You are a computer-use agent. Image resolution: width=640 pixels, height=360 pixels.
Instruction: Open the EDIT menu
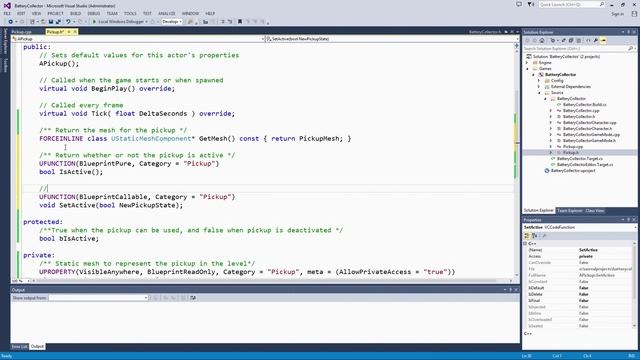[x=21, y=13]
